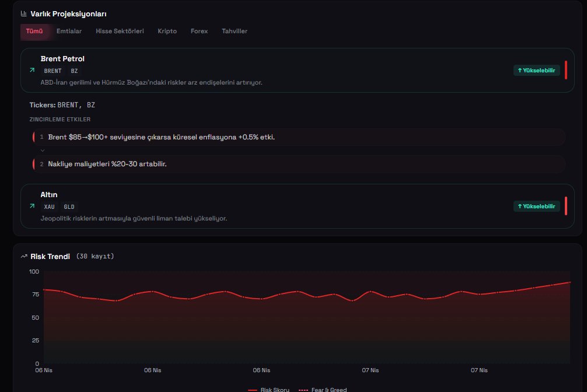Click the up-right arrow icon on Brent Petrol card
The width and height of the screenshot is (587, 392).
coord(32,70)
